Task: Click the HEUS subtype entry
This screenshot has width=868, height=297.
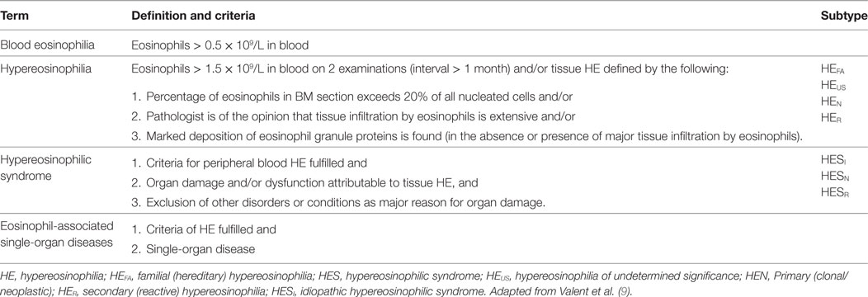Action: 833,87
